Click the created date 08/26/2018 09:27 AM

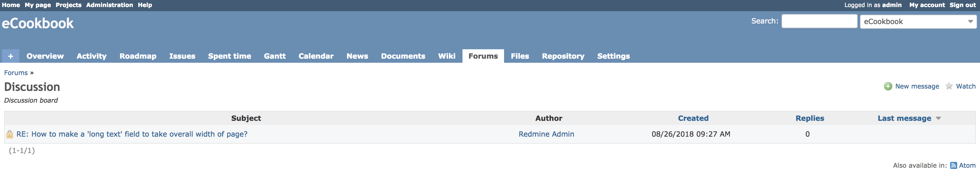(691, 134)
